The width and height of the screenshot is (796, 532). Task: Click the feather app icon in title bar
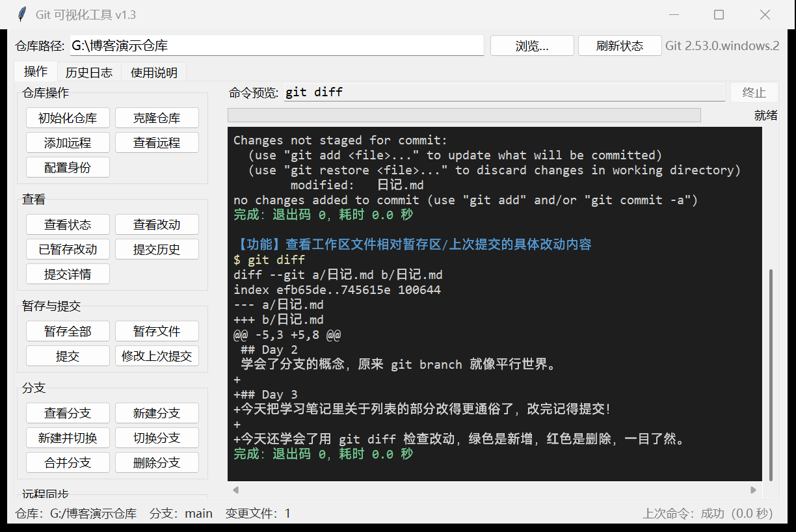(23, 14)
